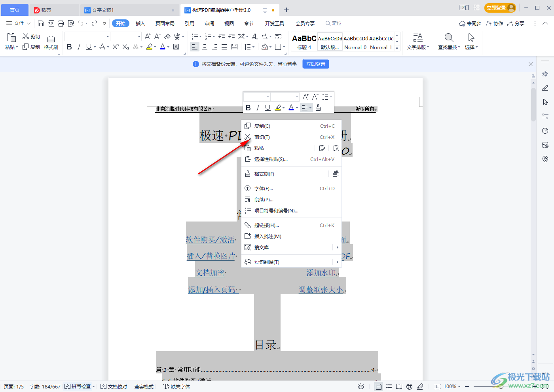Viewport: 554px width, 392px height.
Task: Open mini toolbar font size dropdown
Action: click(297, 97)
